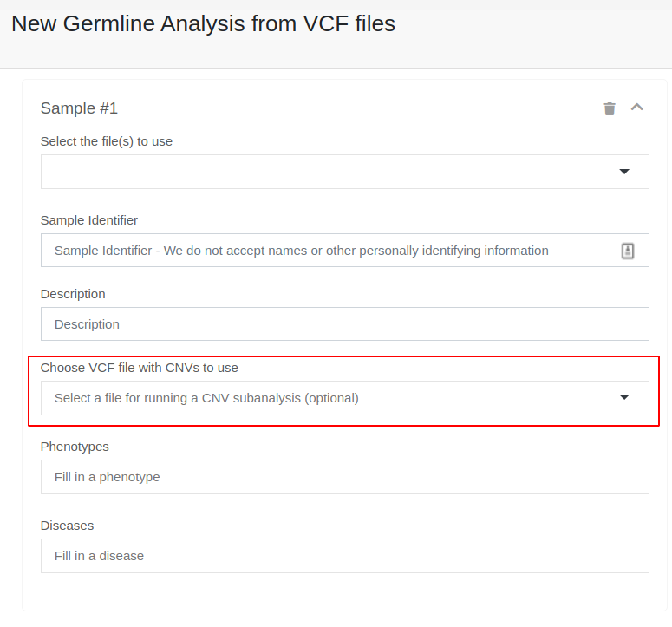Screen dimensions: 672x627
Task: Click into the Description input box
Action: point(344,324)
